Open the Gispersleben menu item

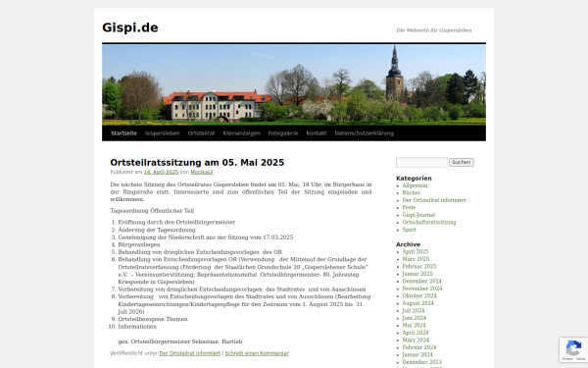tap(162, 133)
